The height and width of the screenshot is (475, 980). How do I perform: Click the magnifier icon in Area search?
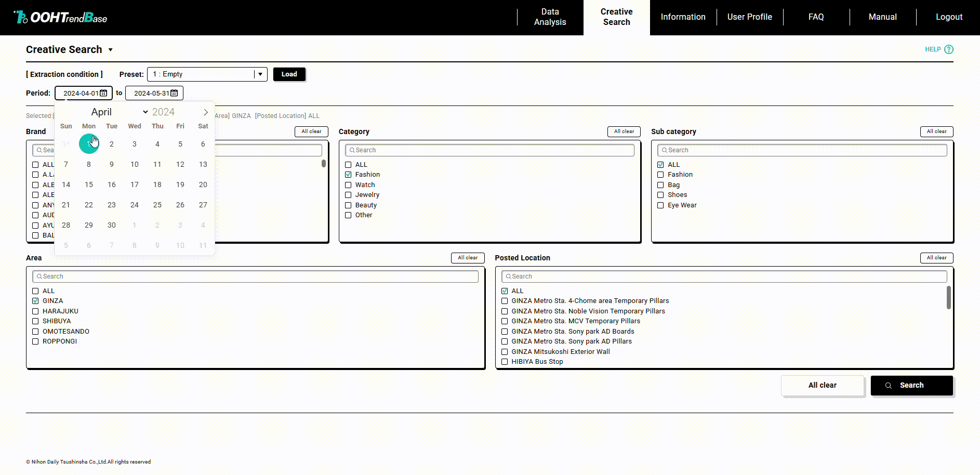[x=39, y=276]
